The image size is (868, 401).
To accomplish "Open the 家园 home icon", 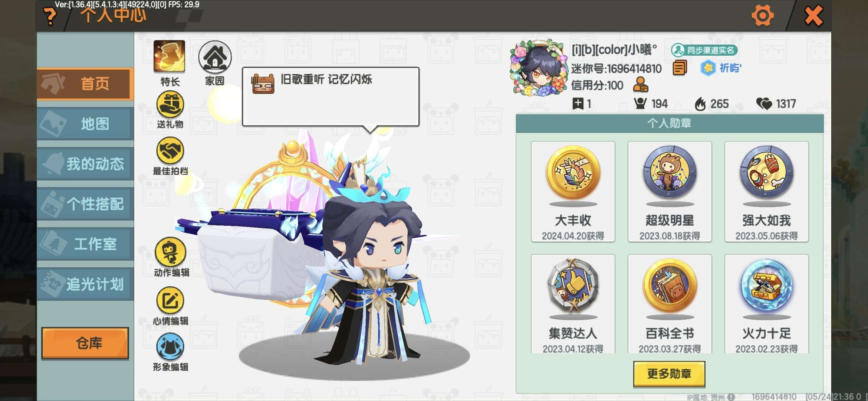I will [x=215, y=57].
